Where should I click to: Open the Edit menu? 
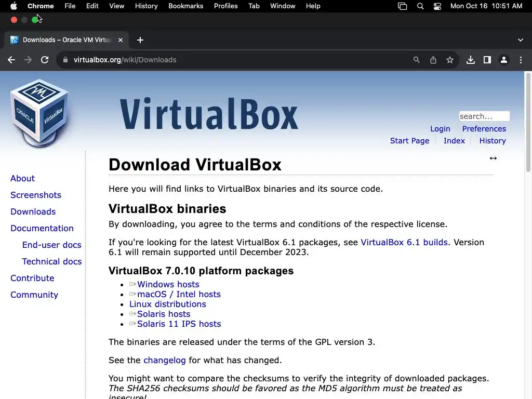tap(92, 6)
